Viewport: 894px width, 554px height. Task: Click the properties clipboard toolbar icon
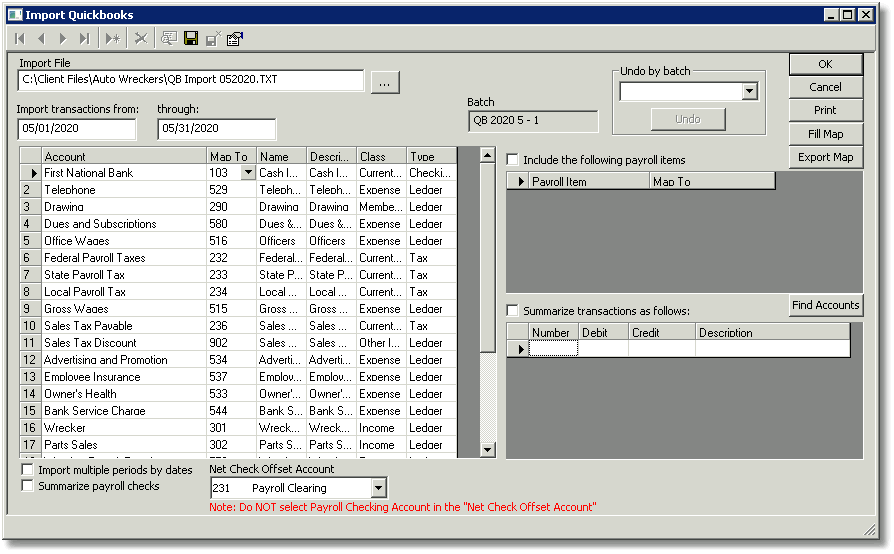pos(235,39)
